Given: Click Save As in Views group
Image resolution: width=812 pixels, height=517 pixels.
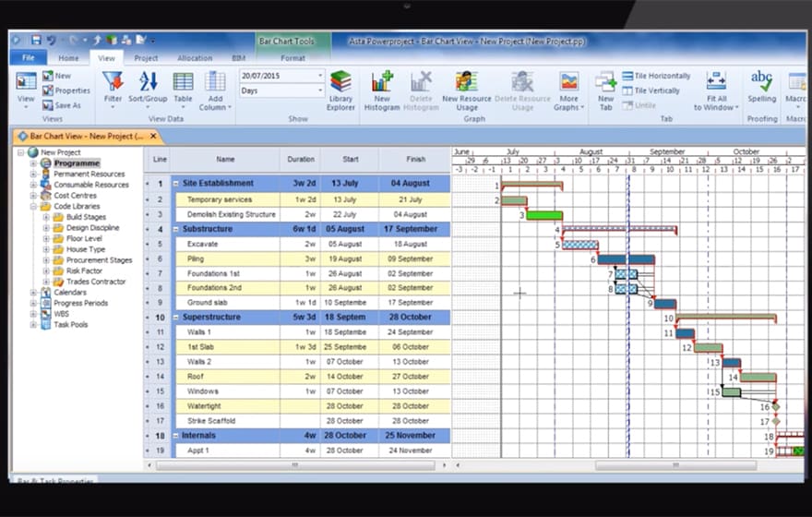Looking at the screenshot, I should (62, 105).
